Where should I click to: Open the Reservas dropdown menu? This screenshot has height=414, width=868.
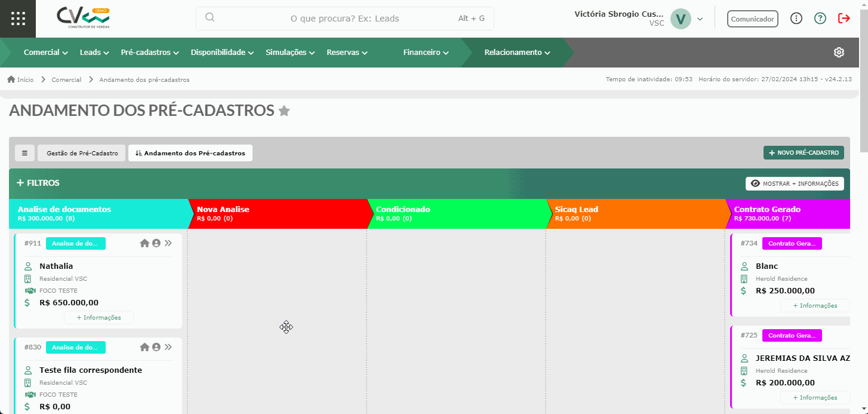[x=347, y=53]
